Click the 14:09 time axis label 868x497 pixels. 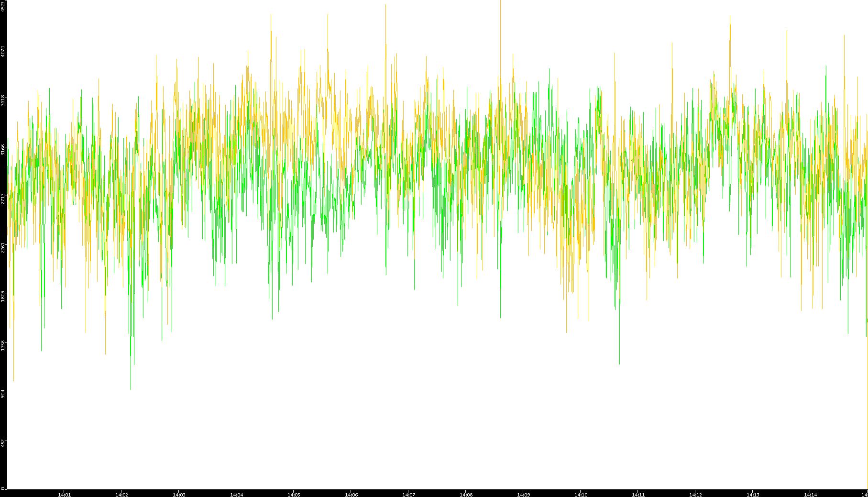[523, 495]
